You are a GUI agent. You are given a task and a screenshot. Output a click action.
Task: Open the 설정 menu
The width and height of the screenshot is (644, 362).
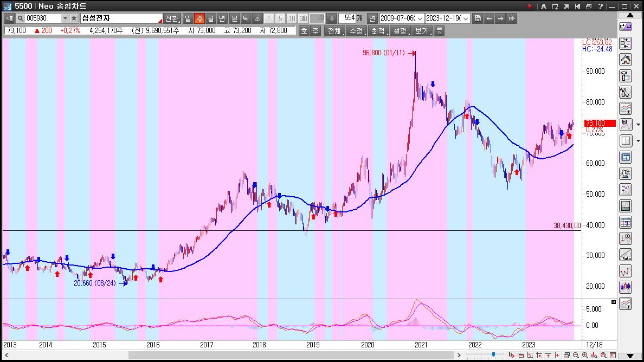tap(400, 31)
